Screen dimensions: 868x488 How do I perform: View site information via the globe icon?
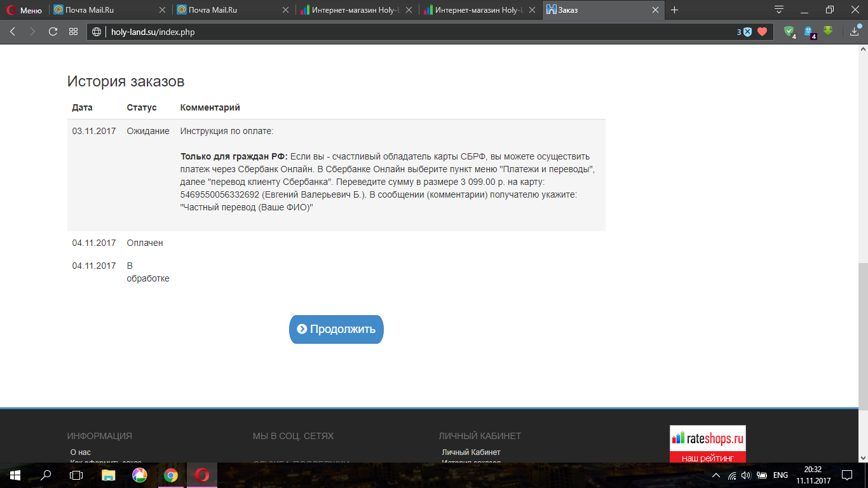[x=97, y=32]
